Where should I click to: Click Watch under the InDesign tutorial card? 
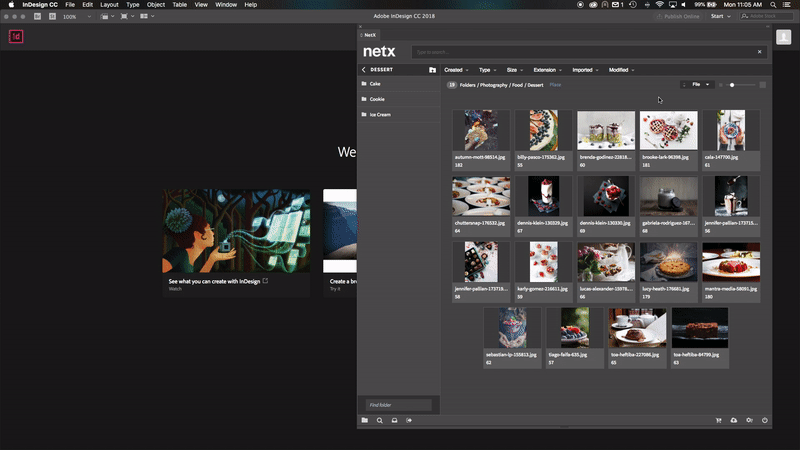click(175, 289)
